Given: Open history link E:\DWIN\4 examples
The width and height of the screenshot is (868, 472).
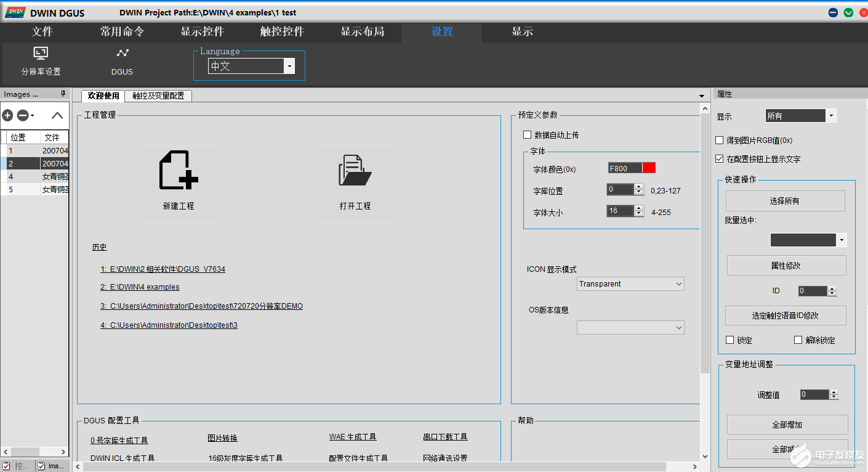Looking at the screenshot, I should point(140,287).
